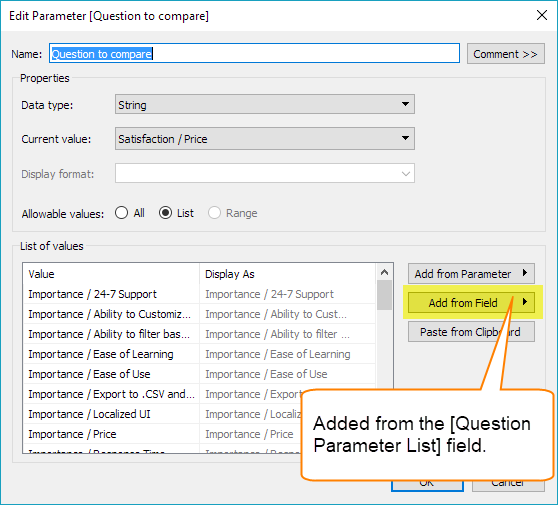
Task: Click Paste from Clipboard button
Action: point(471,332)
